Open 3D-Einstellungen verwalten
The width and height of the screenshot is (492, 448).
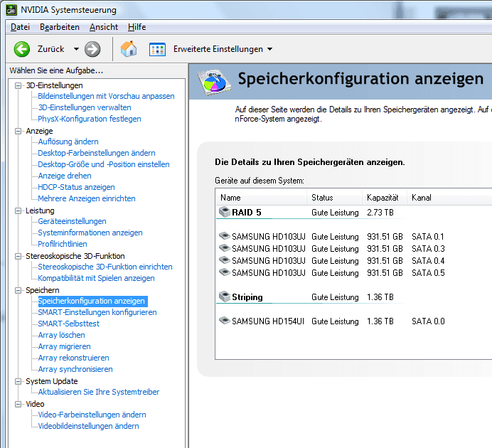tap(85, 107)
